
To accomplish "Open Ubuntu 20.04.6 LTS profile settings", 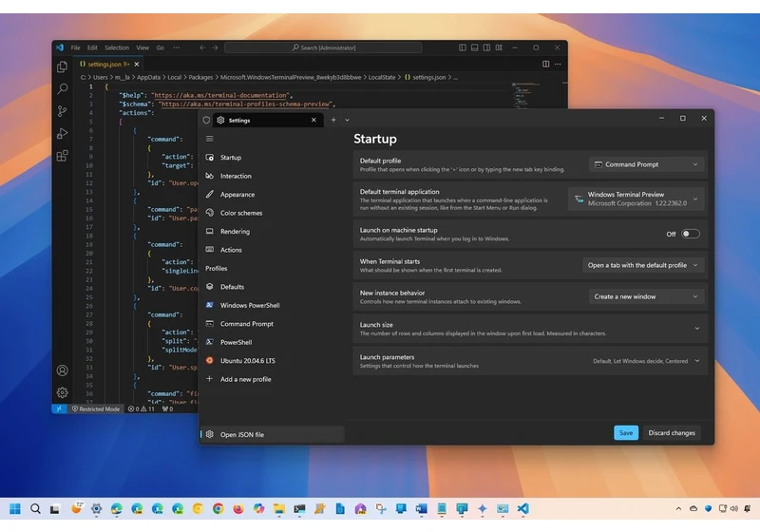I will point(273,360).
